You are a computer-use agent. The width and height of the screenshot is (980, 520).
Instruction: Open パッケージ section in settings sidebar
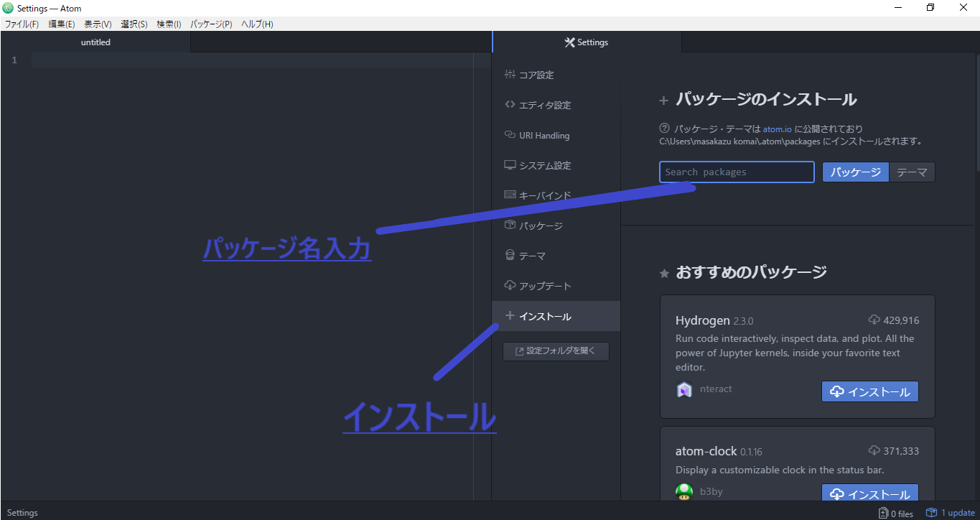pos(556,226)
